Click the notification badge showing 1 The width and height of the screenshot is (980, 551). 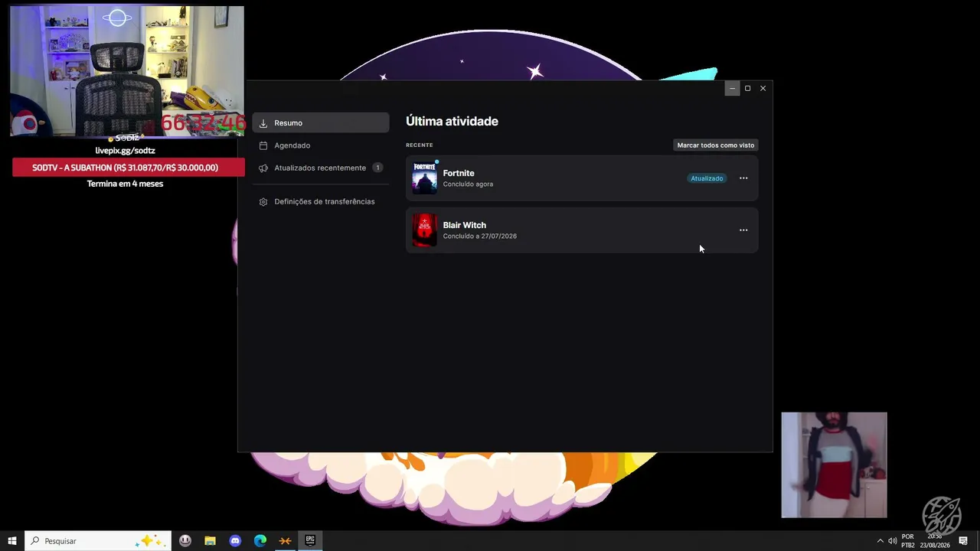pos(377,168)
